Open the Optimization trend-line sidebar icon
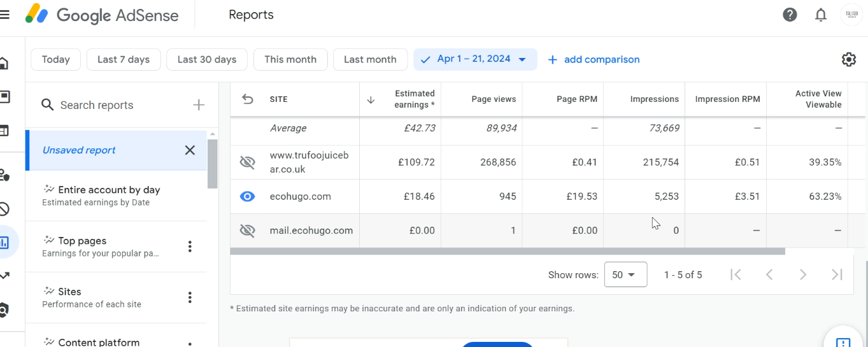 pyautogui.click(x=4, y=276)
